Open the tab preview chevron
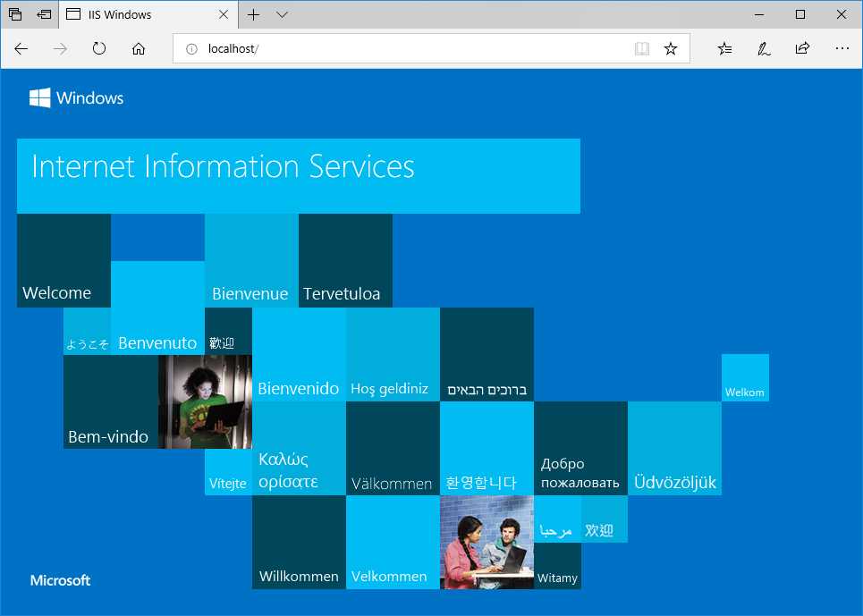Image resolution: width=863 pixels, height=616 pixels. tap(282, 14)
